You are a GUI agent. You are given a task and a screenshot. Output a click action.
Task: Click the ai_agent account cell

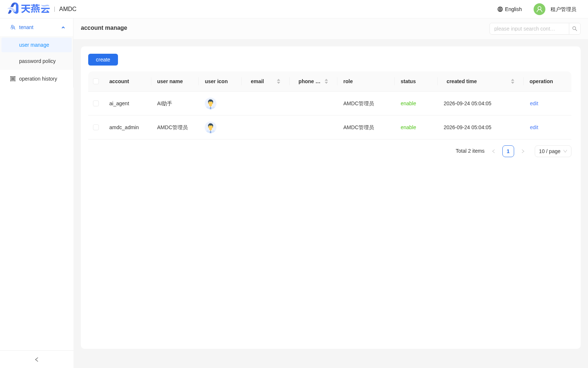pos(119,103)
